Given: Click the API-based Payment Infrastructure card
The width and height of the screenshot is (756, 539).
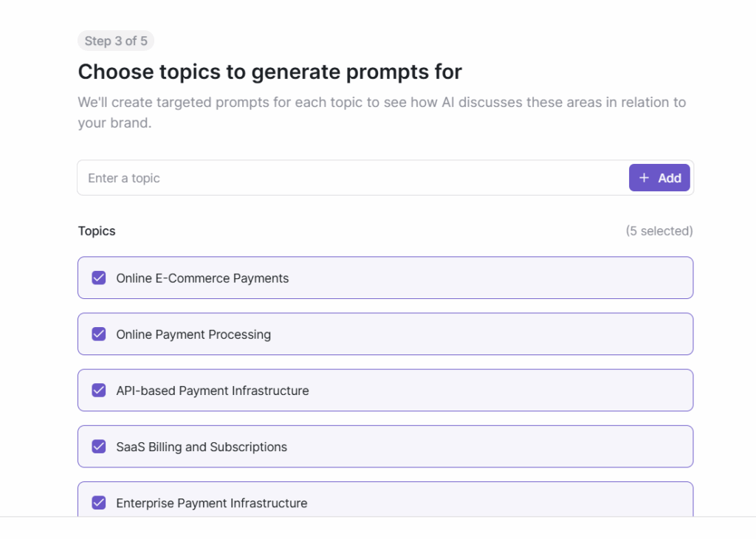Looking at the screenshot, I should tap(385, 390).
